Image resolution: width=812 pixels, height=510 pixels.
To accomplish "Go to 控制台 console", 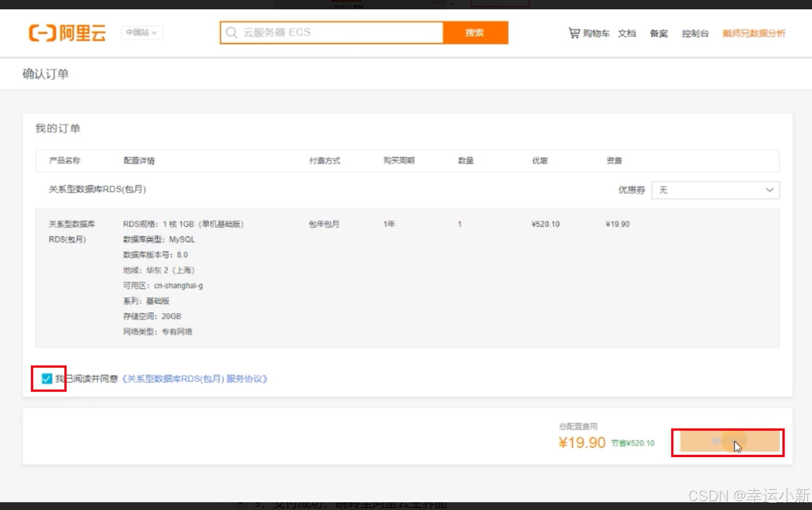I will 695,33.
